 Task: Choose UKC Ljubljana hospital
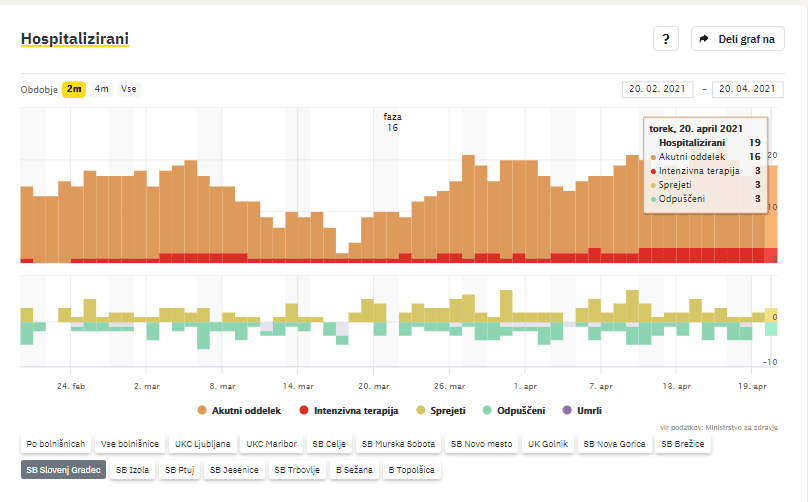click(x=203, y=443)
